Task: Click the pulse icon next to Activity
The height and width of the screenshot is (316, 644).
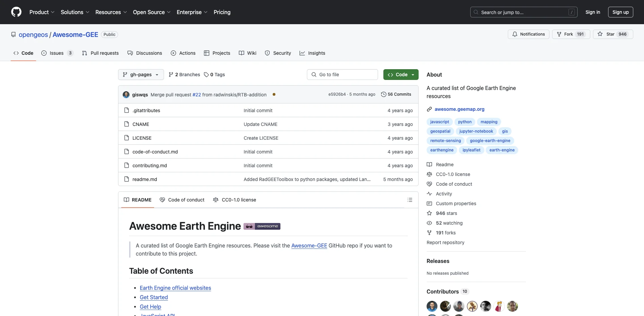Action: click(x=429, y=194)
